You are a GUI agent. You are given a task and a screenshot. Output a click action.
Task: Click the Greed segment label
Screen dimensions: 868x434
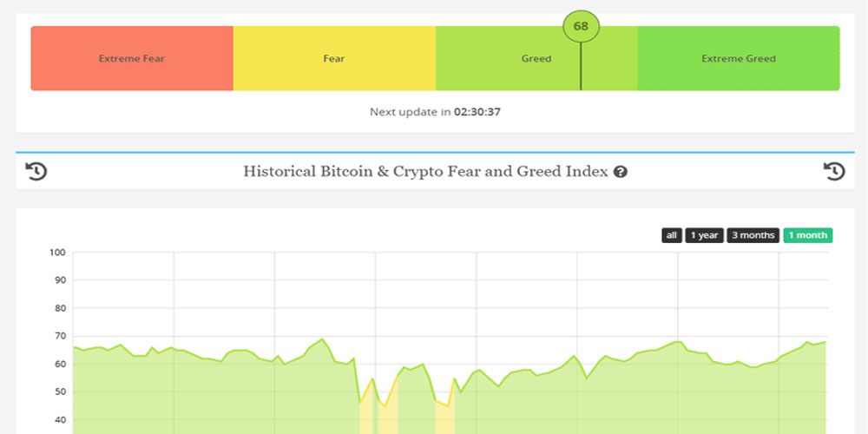536,59
